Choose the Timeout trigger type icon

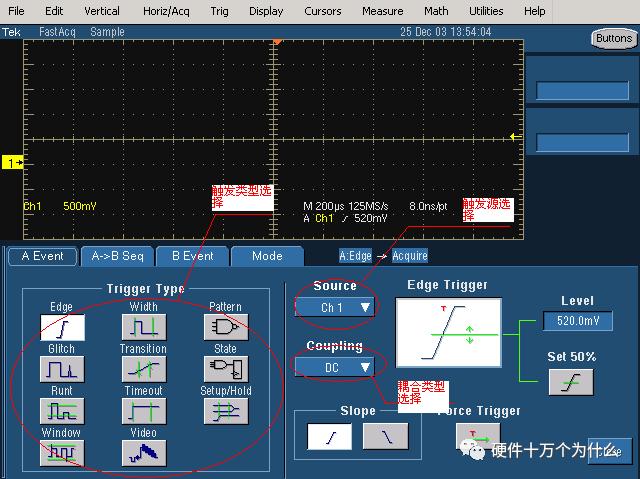tap(144, 411)
